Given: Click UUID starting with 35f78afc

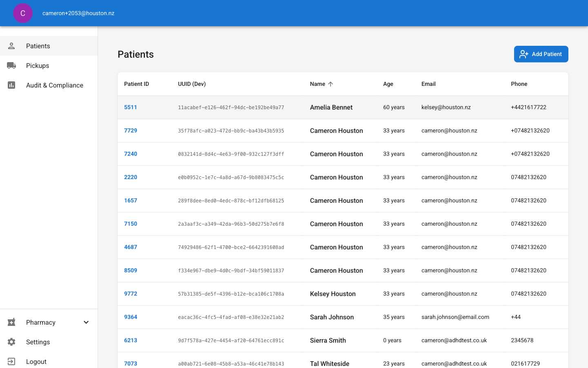Looking at the screenshot, I should [x=231, y=131].
